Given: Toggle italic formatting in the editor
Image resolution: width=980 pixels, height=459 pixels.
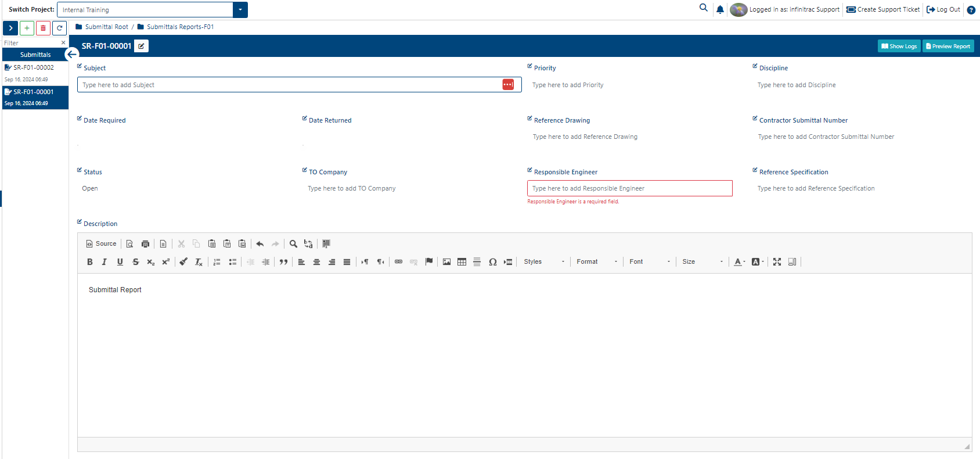Looking at the screenshot, I should 105,262.
